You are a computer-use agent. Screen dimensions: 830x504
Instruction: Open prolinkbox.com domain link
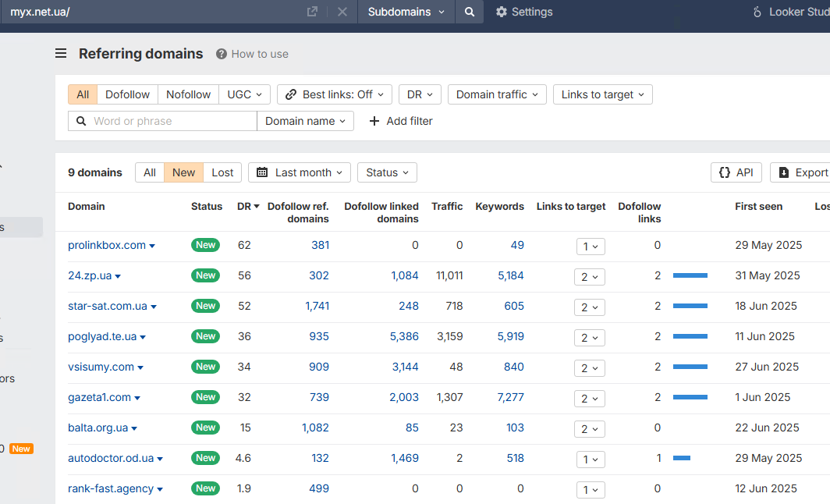tap(107, 245)
